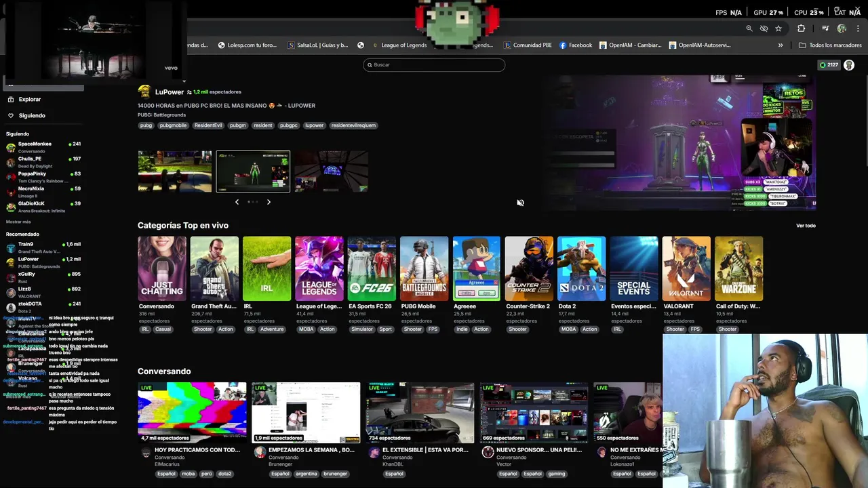Image resolution: width=868 pixels, height=488 pixels.
Task: Open Lolesp.com bookmark
Action: click(x=248, y=45)
